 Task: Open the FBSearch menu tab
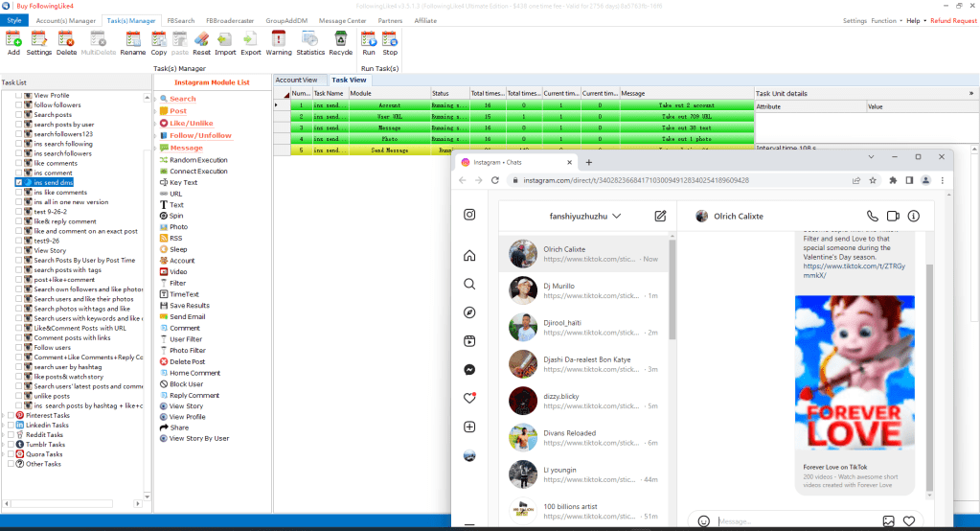[179, 20]
